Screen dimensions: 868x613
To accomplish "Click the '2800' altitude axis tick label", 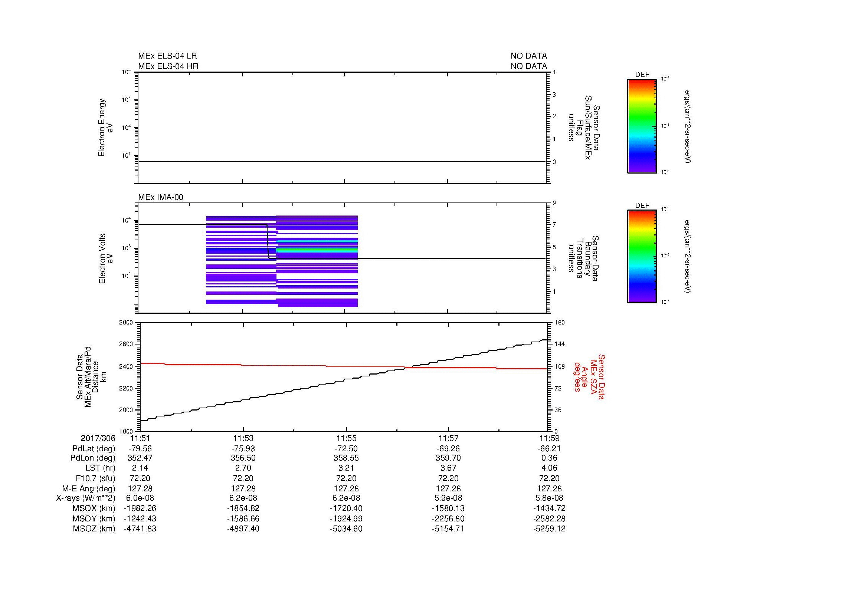I will click(x=126, y=323).
